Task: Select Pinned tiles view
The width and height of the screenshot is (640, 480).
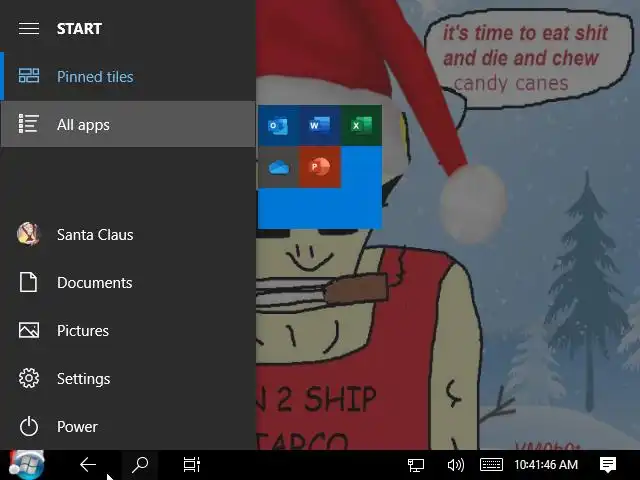Action: point(128,76)
